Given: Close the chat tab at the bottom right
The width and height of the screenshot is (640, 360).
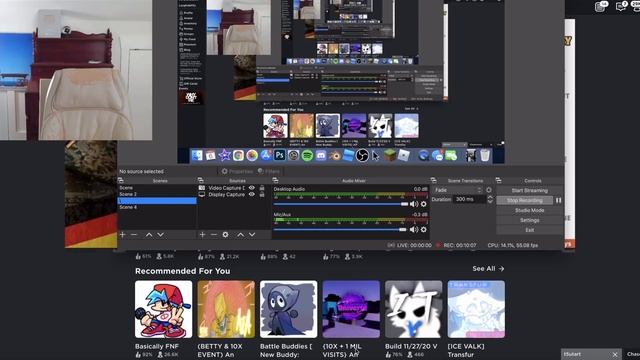Looking at the screenshot, I should pos(615,354).
